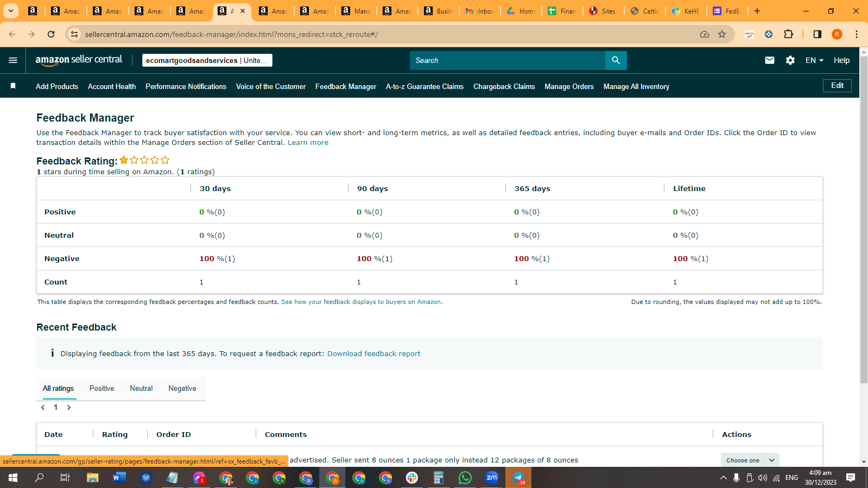The image size is (868, 488).
Task: Open Performance Notifications menu item
Action: tap(186, 86)
